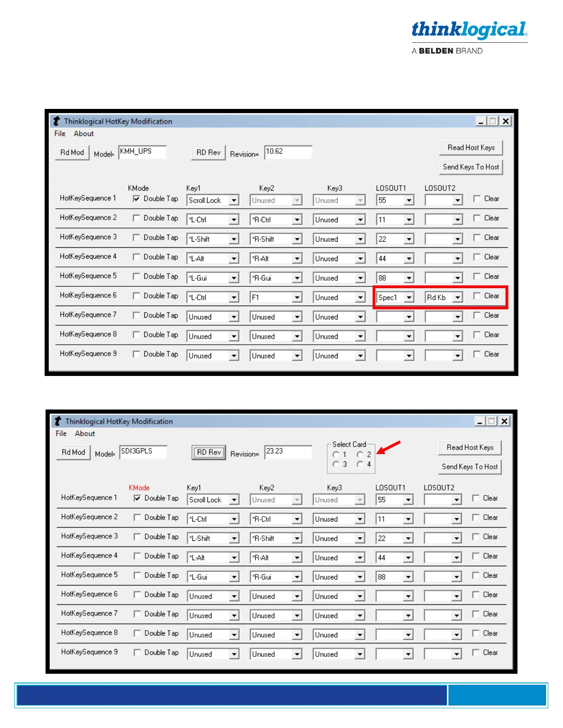Open Key1 *L-Alt dropdown in the SDI3GPLS window
The height and width of the screenshot is (728, 563).
click(235, 557)
